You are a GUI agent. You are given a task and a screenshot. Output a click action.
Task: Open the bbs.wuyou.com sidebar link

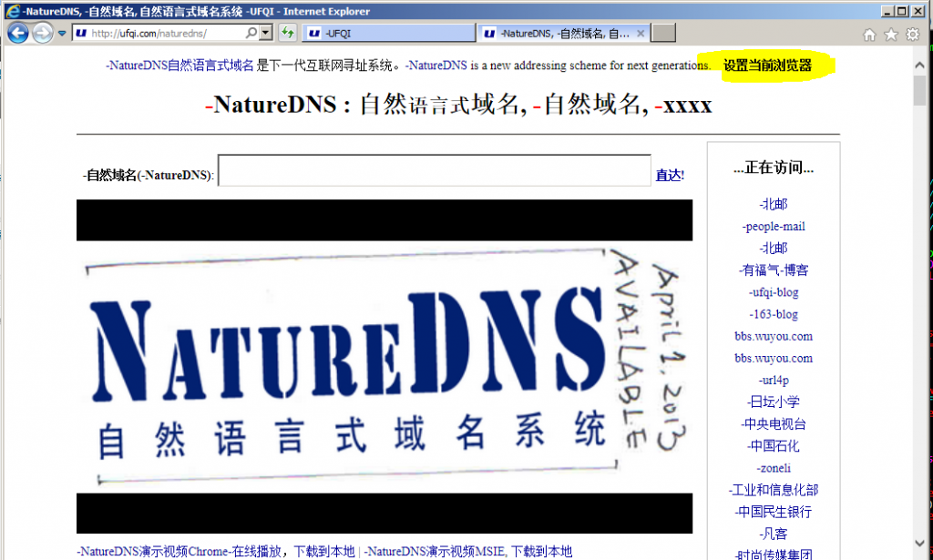click(x=773, y=336)
